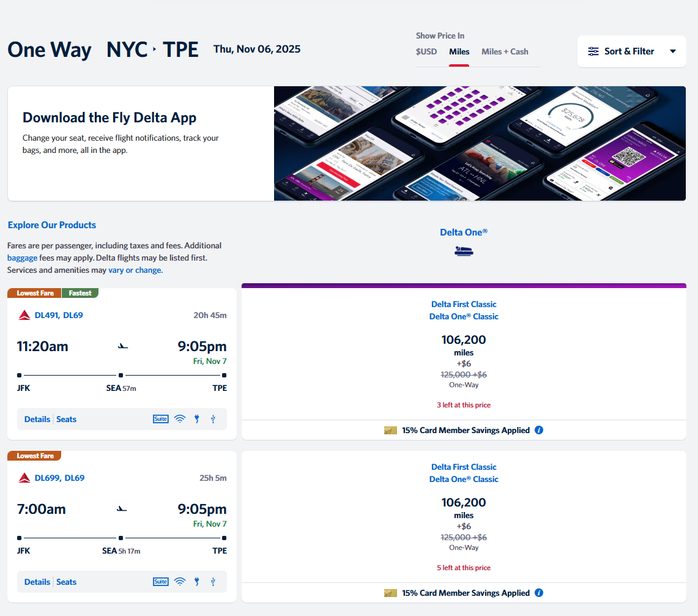Viewport: 698px width, 616px height.
Task: Click power outlet icon on first flight
Action: pyautogui.click(x=197, y=419)
